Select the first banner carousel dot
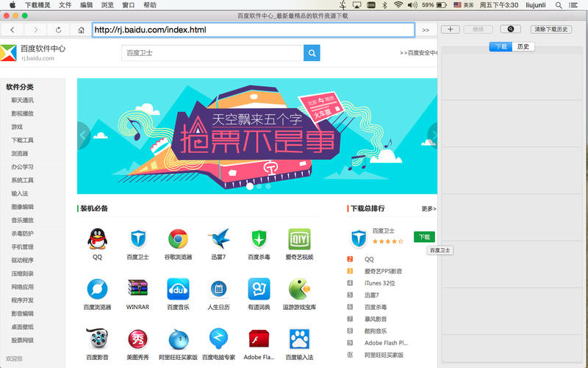This screenshot has height=368, width=588. (x=250, y=186)
